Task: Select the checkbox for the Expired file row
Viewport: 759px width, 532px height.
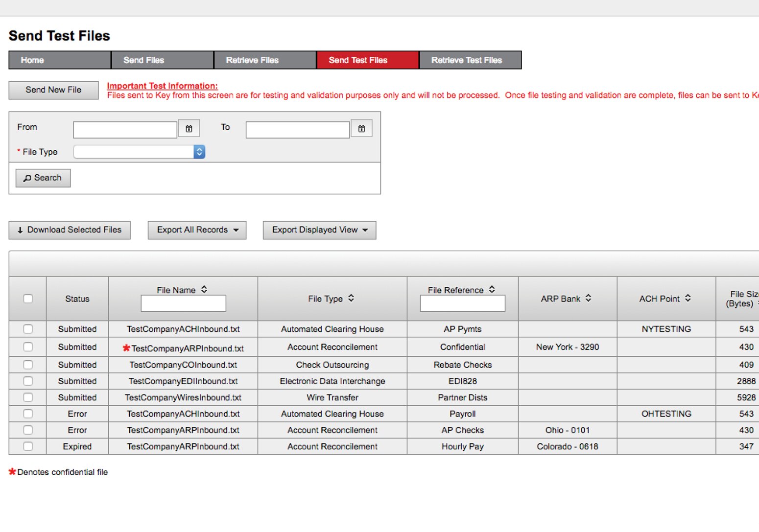Action: coord(28,446)
